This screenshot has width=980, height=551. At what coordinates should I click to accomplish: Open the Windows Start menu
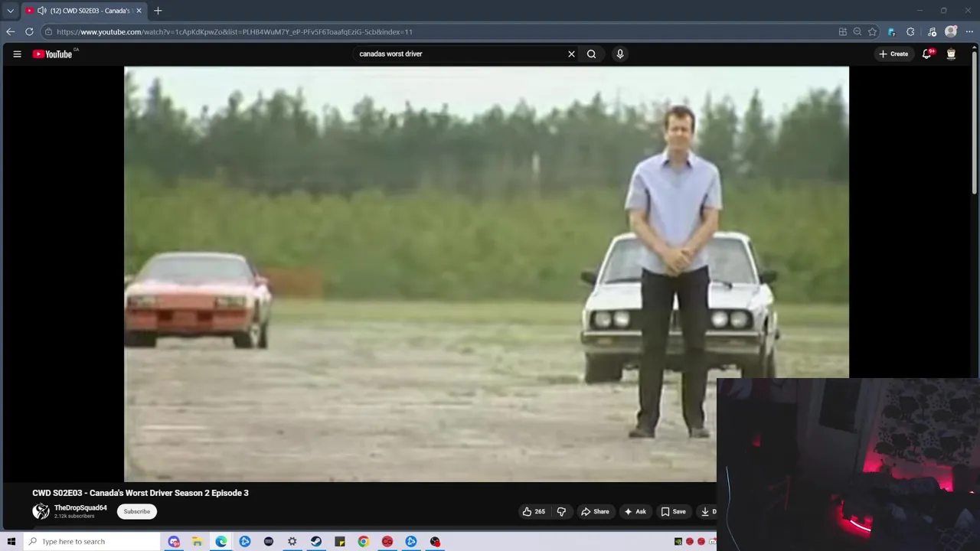(11, 542)
